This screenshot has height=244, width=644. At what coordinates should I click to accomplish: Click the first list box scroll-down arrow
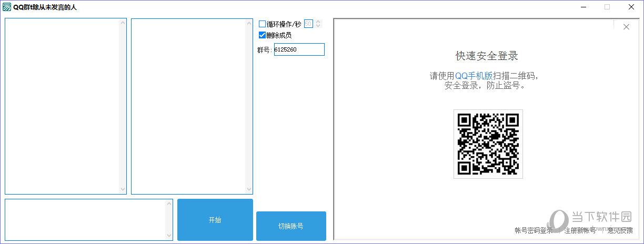(x=123, y=190)
